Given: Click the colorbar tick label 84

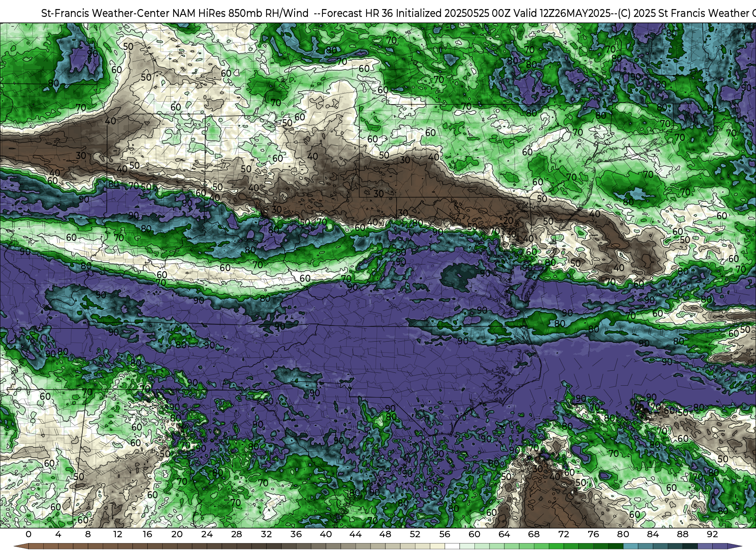Looking at the screenshot, I should point(653,534).
